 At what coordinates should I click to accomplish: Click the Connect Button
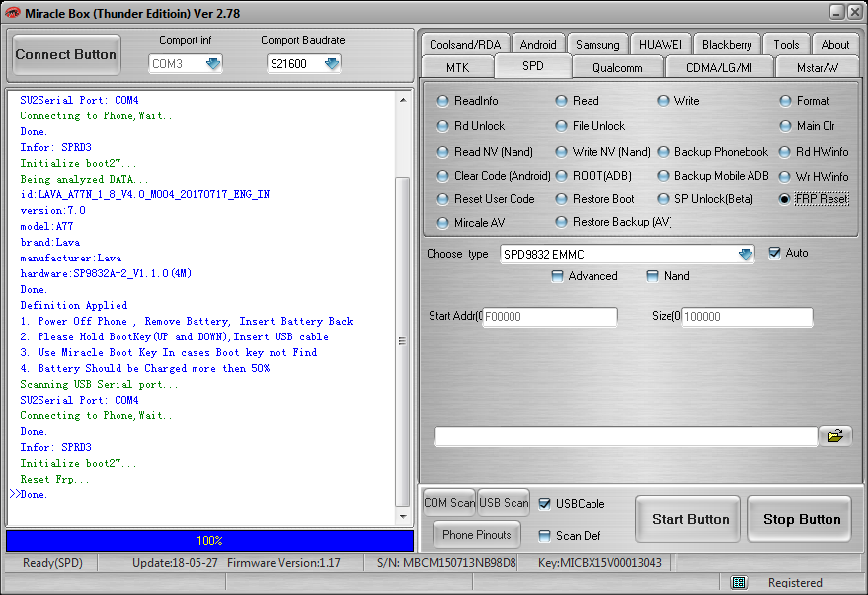pos(66,54)
